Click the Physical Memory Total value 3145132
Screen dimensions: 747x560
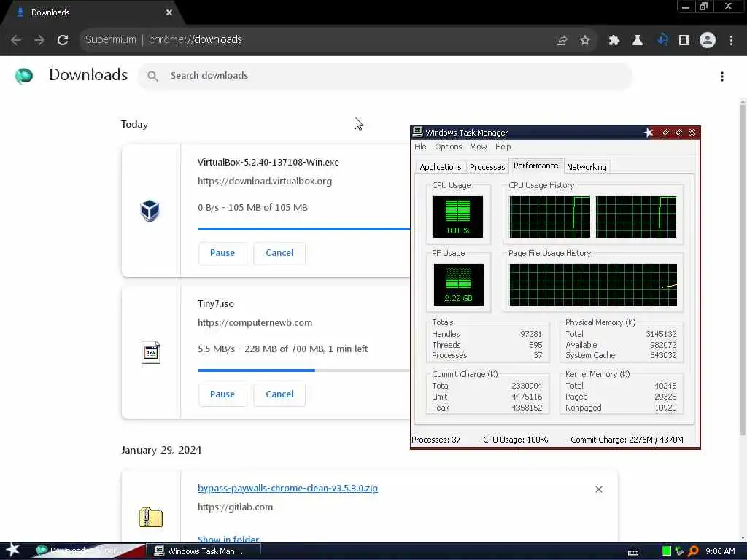pos(661,334)
